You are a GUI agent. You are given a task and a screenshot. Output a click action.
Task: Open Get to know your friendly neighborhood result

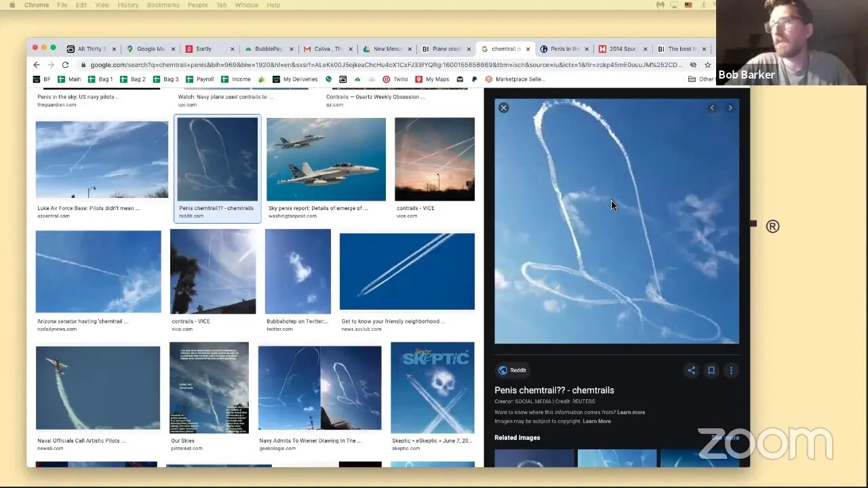pos(407,272)
